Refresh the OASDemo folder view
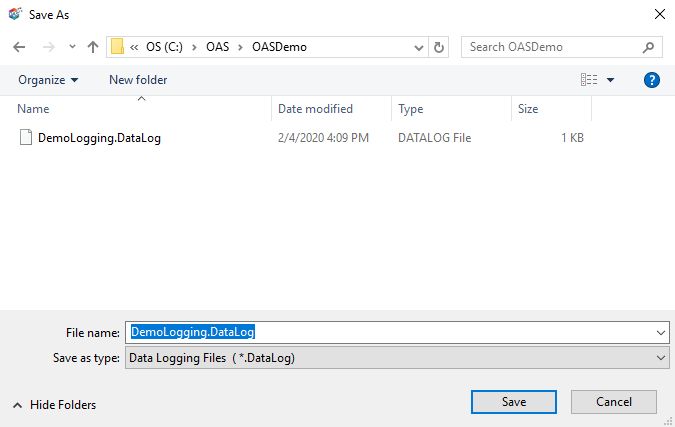675x427 pixels. 439,47
